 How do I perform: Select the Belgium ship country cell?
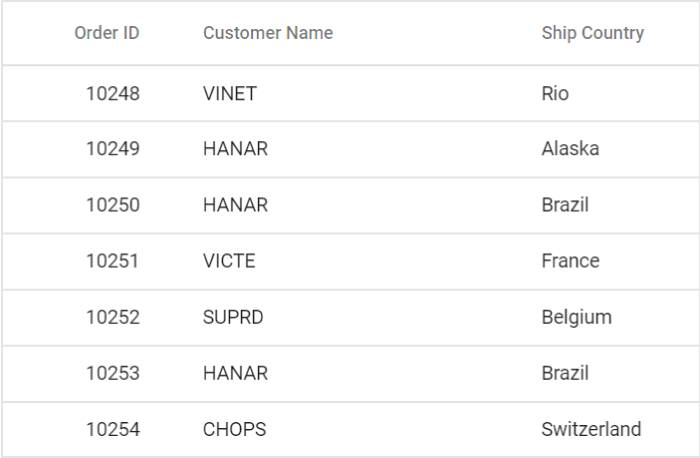click(576, 317)
